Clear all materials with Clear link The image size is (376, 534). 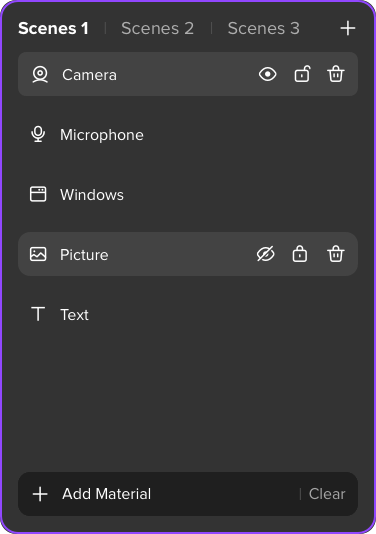[x=327, y=494]
